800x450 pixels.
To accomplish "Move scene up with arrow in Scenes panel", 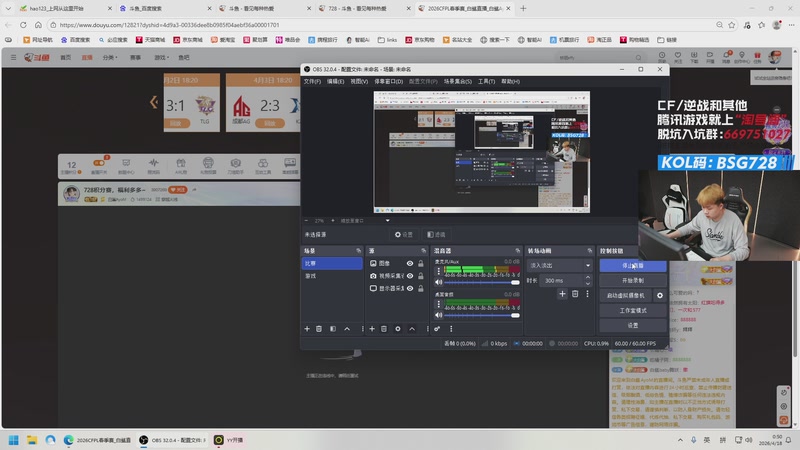I will tap(347, 329).
